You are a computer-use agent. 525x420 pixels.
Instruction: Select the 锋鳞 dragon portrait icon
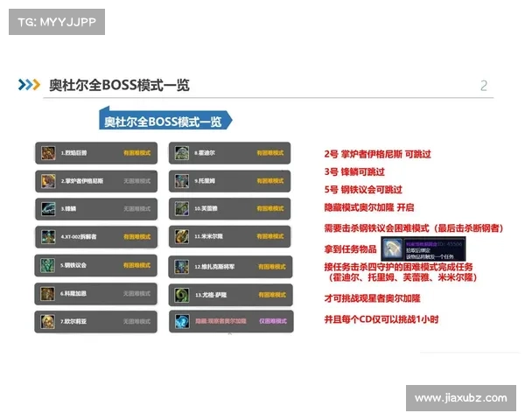(x=48, y=209)
